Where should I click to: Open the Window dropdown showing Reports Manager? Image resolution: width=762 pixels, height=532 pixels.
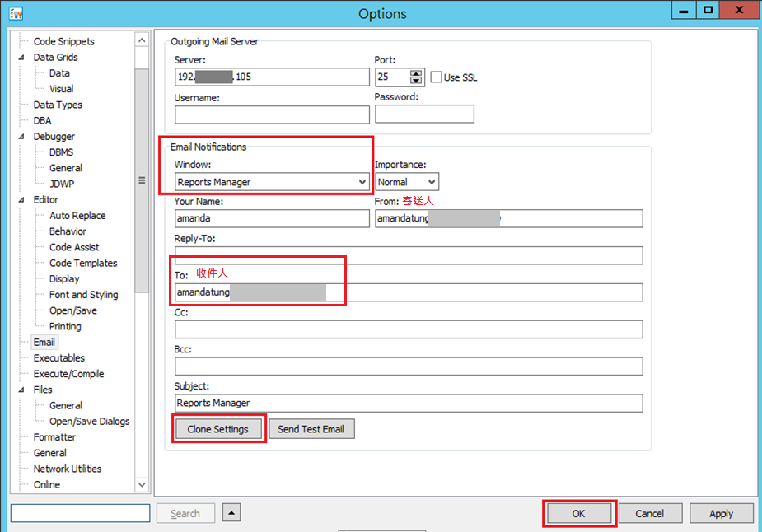coord(361,181)
